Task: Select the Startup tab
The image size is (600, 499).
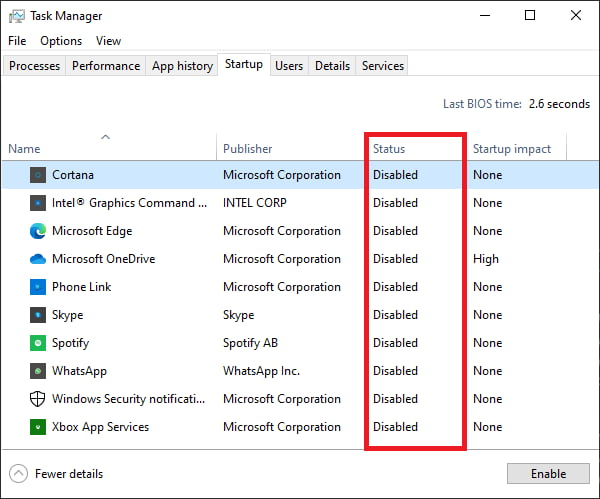Action: point(244,64)
